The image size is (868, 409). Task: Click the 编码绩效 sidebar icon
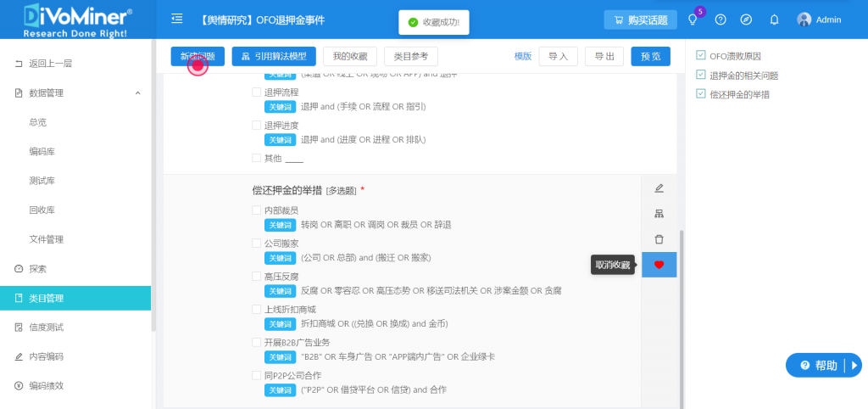point(19,386)
